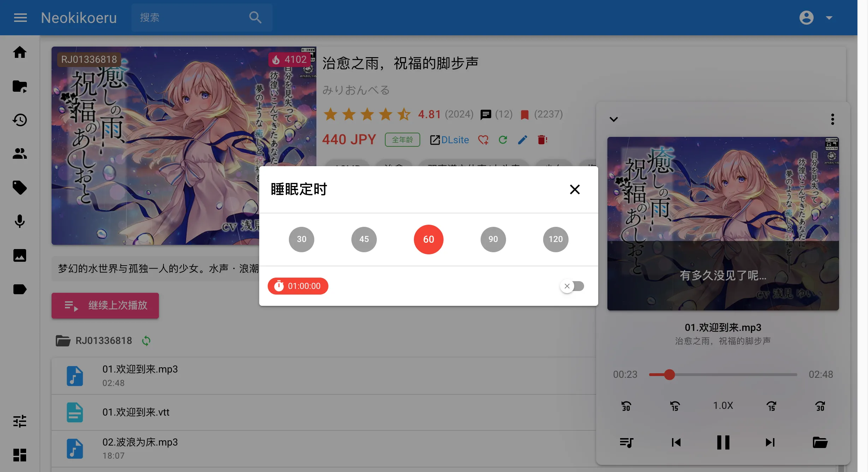The image size is (868, 472).
Task: Open settings sliders sidebar icon
Action: 20,421
